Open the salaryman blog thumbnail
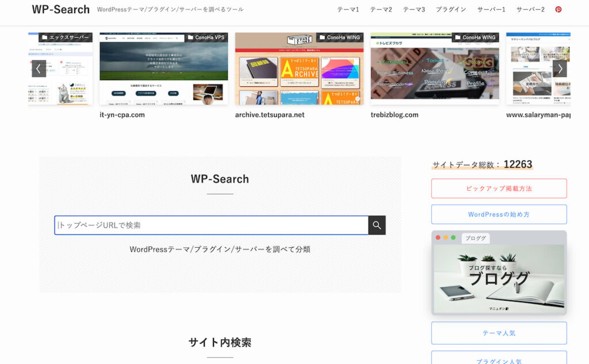Viewport: 589px width, 364px height. pos(538,68)
